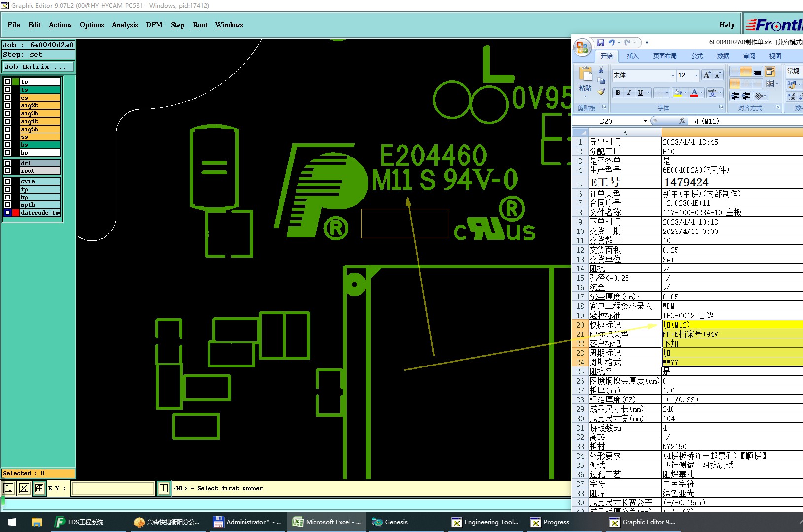Open the Customize Quick Access Toolbar dropdown

(x=647, y=43)
